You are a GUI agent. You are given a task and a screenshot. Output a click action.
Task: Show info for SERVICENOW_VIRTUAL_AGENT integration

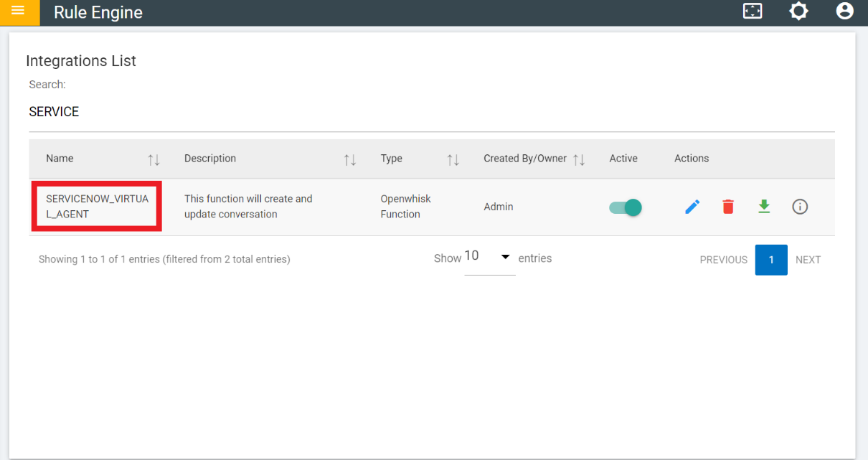800,207
